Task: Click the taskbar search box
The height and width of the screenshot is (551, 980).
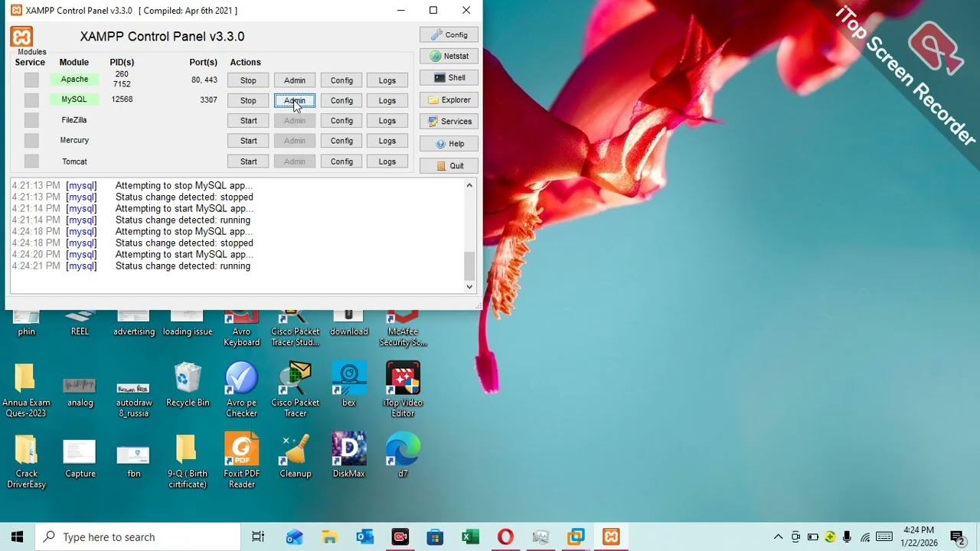Action: point(138,537)
